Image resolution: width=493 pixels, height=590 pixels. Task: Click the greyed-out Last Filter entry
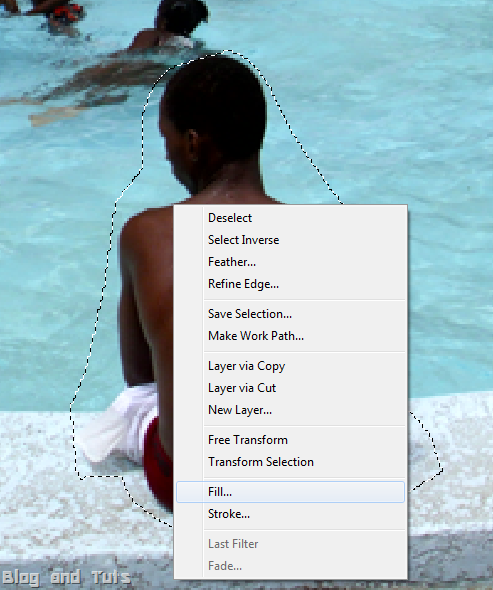pos(290,544)
